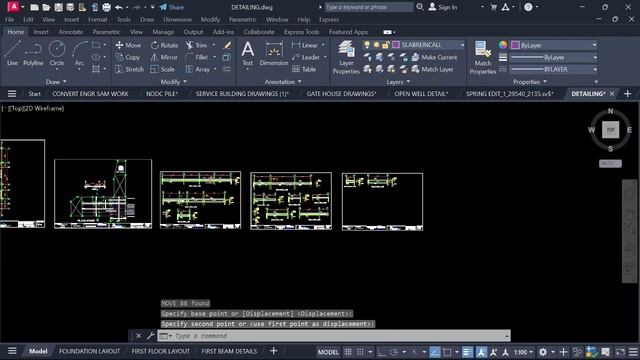Click the Share button
640x360 pixels.
172,7
